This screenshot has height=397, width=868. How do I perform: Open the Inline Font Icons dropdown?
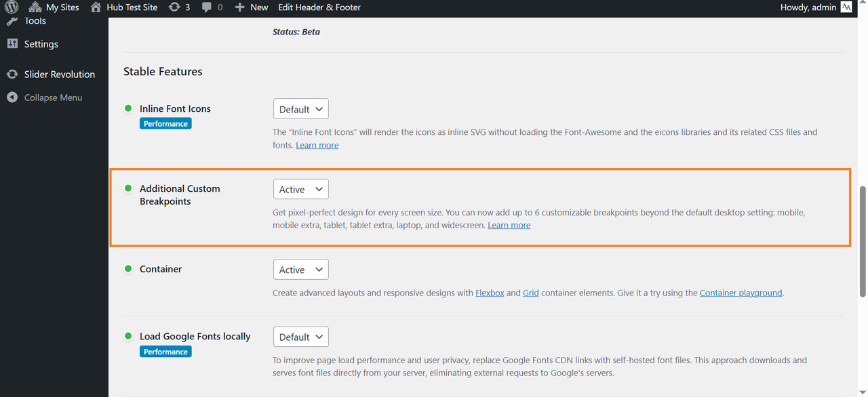click(300, 109)
